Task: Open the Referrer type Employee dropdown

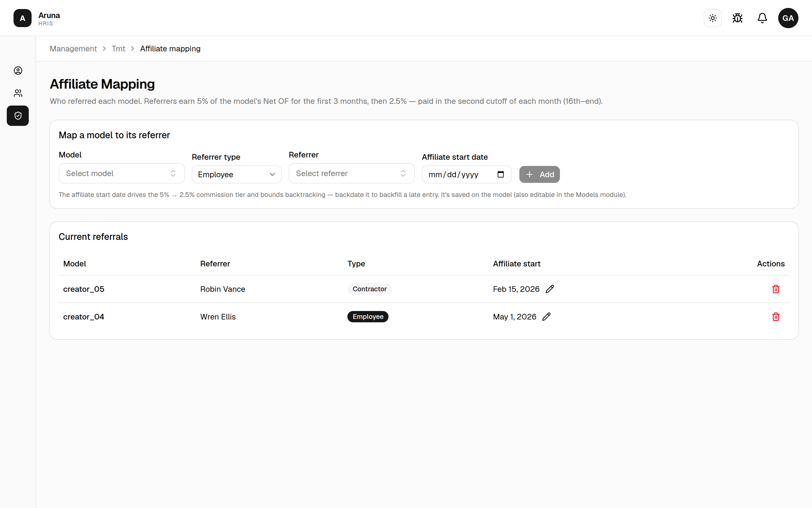Action: coord(237,174)
